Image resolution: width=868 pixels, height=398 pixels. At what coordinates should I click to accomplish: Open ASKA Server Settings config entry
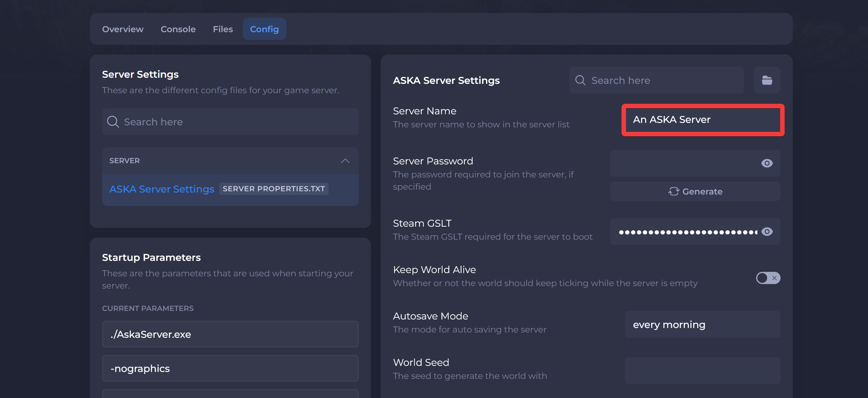click(230, 189)
